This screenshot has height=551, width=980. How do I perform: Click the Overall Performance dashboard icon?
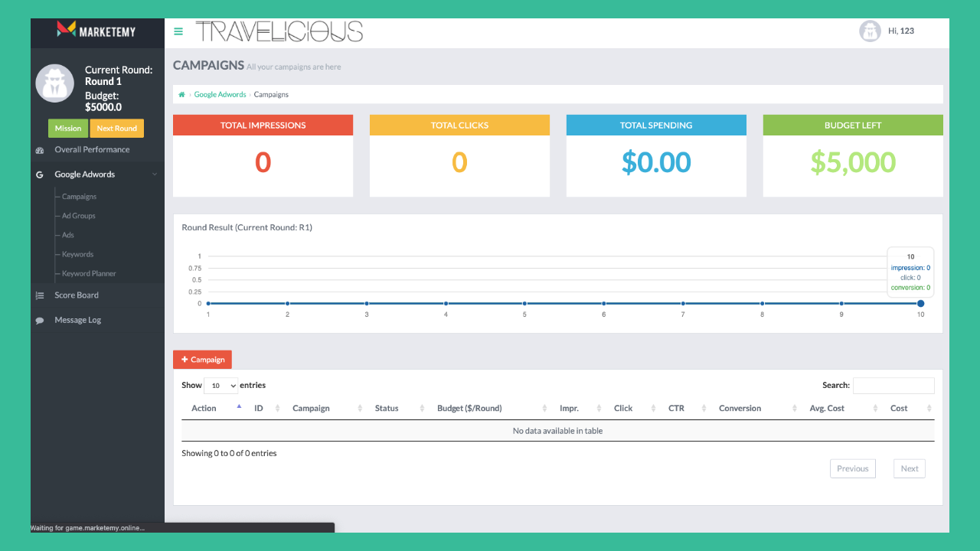[x=40, y=150]
